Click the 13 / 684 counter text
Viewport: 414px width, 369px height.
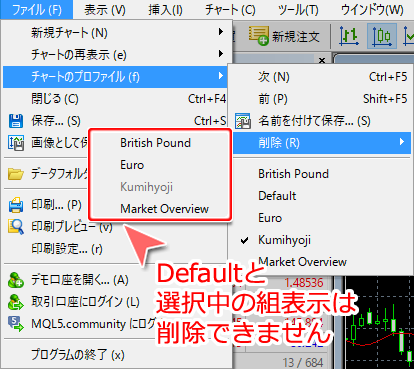click(x=303, y=362)
